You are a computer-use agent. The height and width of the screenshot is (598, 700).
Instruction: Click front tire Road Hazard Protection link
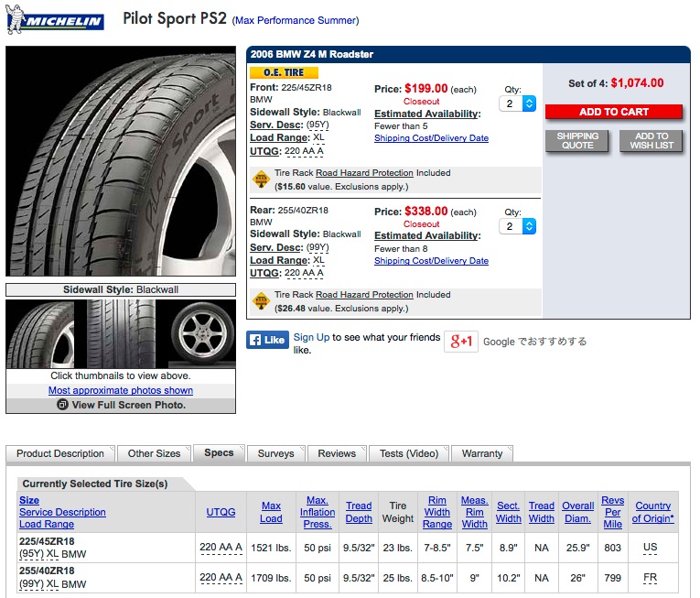pyautogui.click(x=364, y=173)
